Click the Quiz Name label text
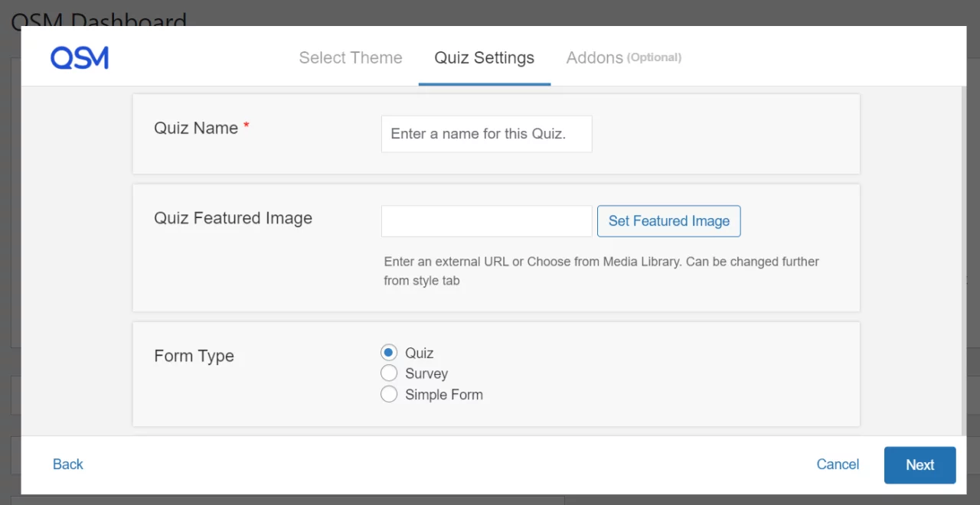The width and height of the screenshot is (980, 505). tap(196, 128)
